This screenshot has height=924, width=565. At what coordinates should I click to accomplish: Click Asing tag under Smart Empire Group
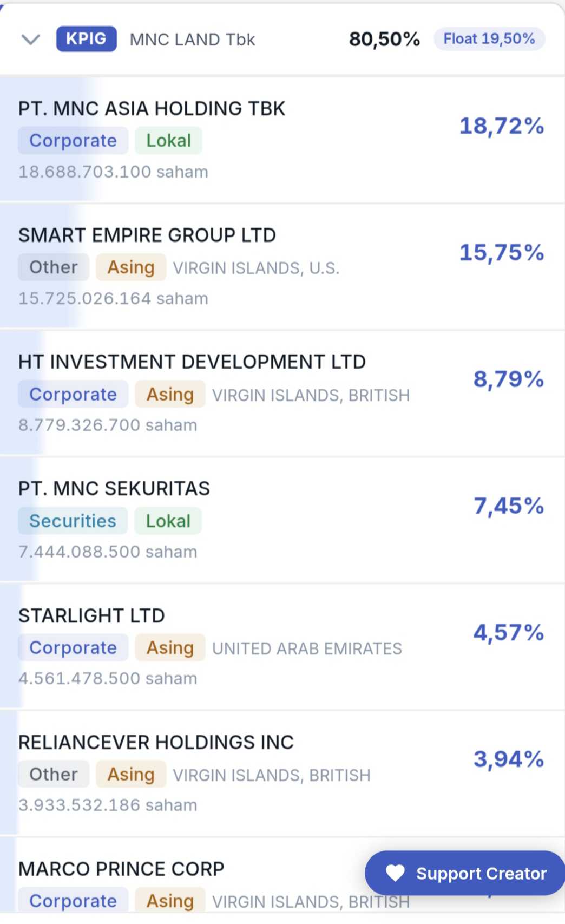coord(131,267)
